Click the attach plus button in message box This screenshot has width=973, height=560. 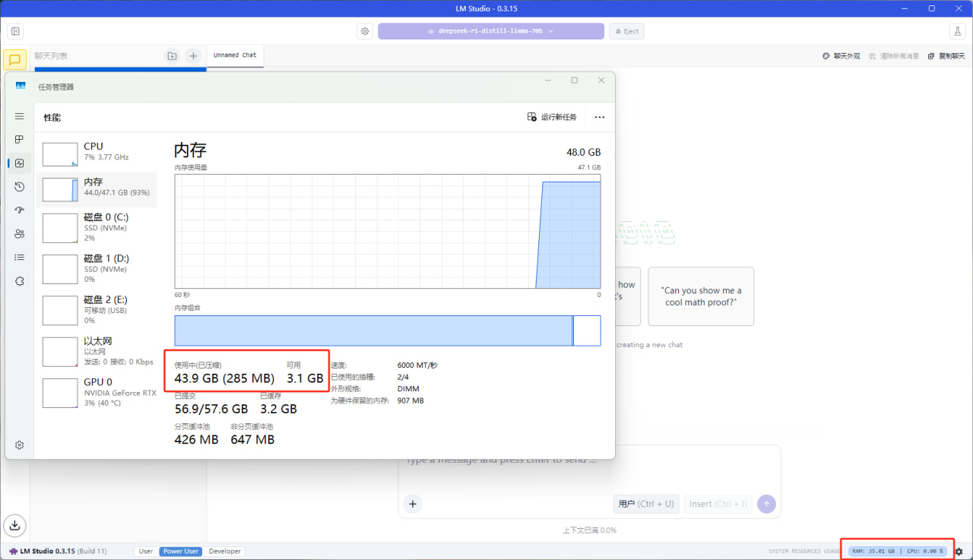(x=412, y=504)
